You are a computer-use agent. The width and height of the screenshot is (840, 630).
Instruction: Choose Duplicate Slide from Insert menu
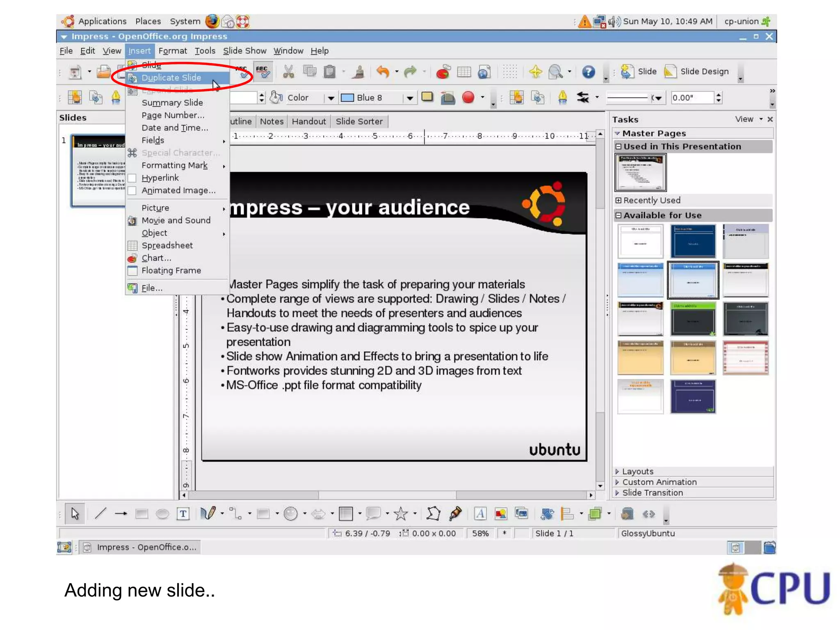pos(171,78)
